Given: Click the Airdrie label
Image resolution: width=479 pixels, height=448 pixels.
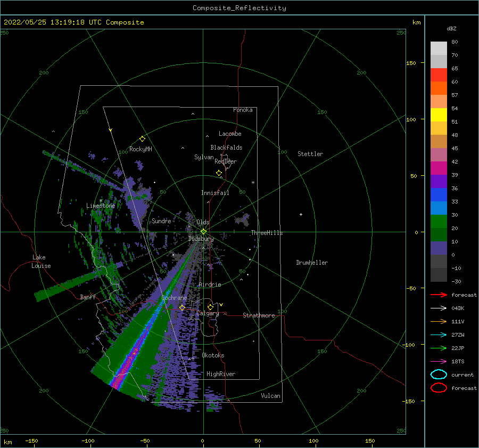Looking at the screenshot, I should [x=210, y=284].
